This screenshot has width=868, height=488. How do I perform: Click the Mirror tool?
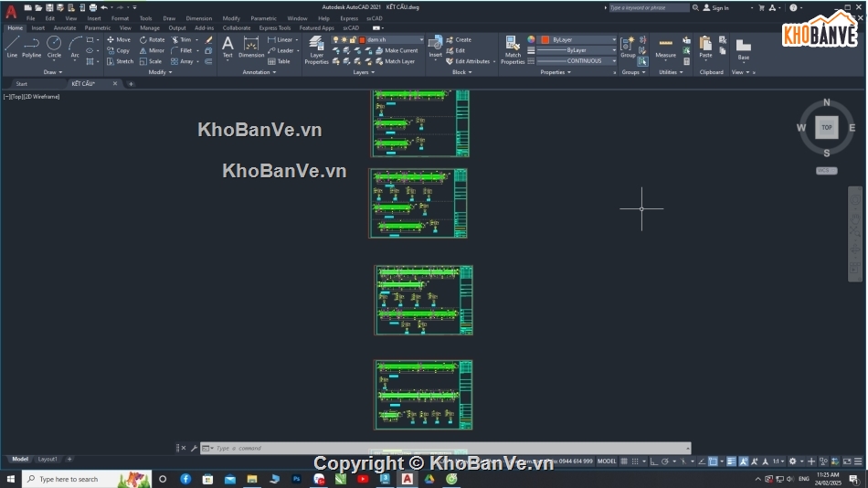click(x=152, y=50)
